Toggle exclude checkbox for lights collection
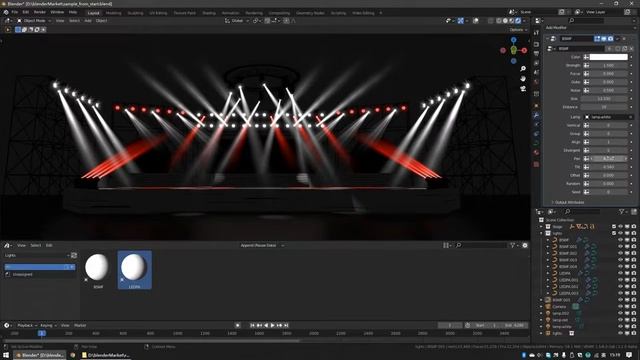640x360 pixels. coord(614,233)
